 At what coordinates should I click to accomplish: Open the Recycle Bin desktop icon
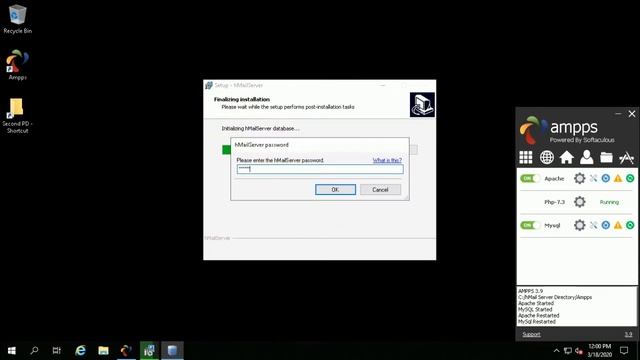pyautogui.click(x=17, y=19)
